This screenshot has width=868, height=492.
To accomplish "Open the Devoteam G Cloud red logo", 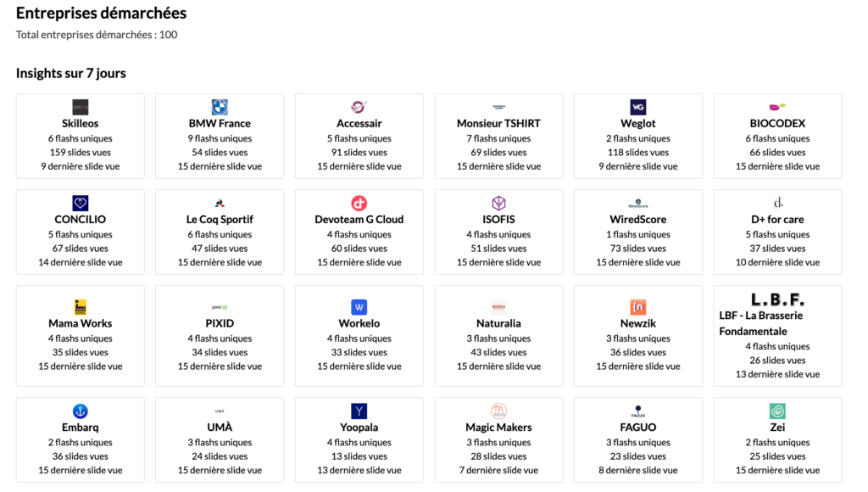I will pos(359,203).
